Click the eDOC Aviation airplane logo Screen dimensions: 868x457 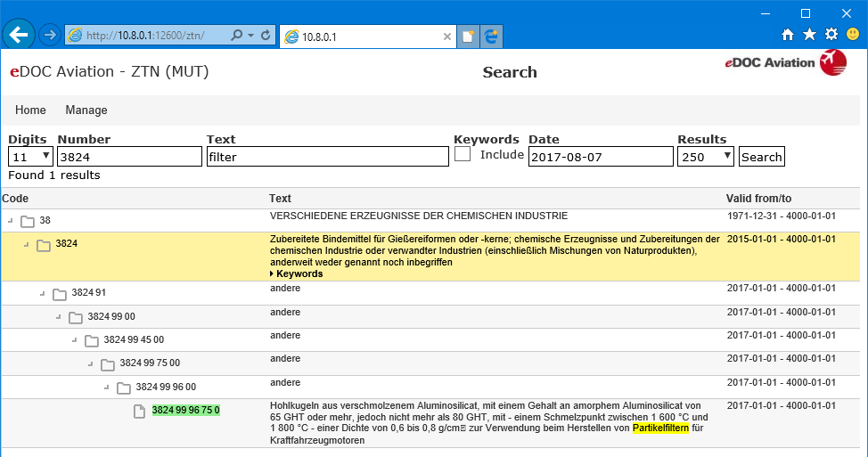(832, 62)
